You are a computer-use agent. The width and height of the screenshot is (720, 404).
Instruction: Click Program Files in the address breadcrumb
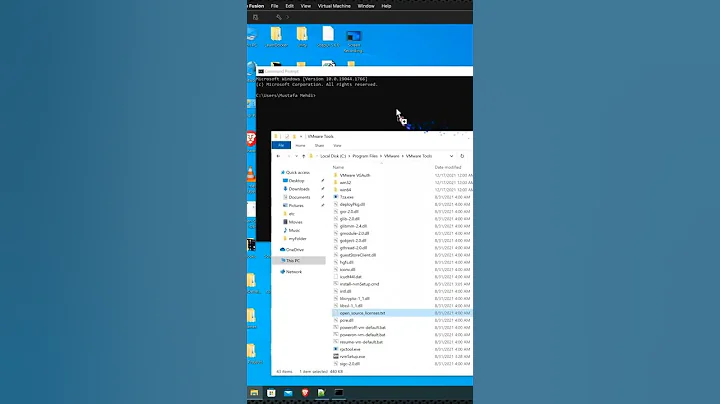pyautogui.click(x=365, y=156)
